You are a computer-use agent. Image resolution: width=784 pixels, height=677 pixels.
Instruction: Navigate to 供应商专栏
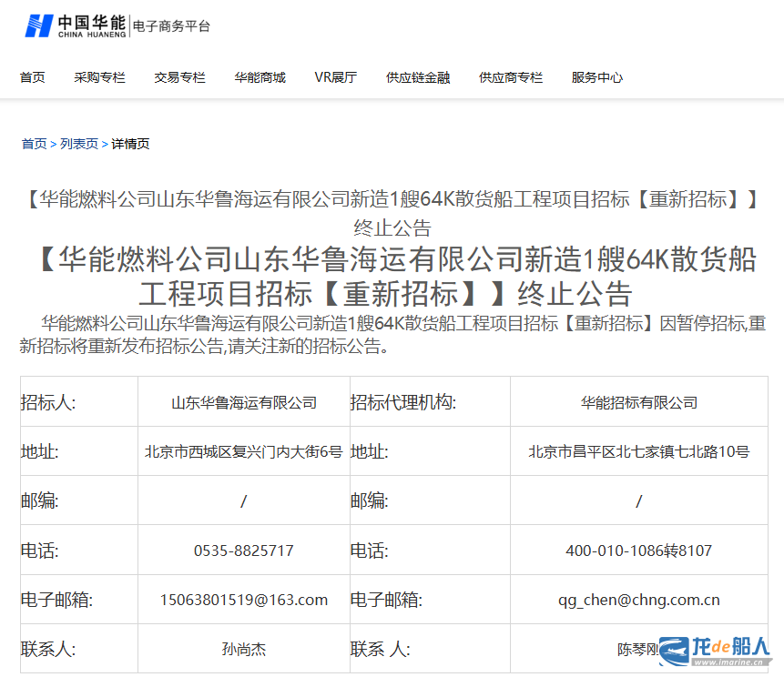click(x=511, y=77)
